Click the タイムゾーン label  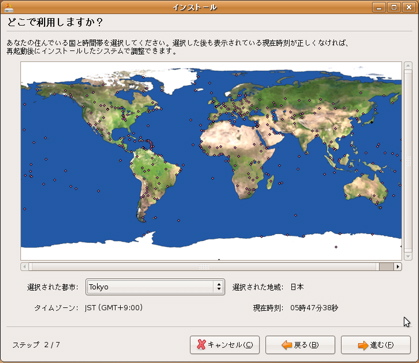(56, 308)
